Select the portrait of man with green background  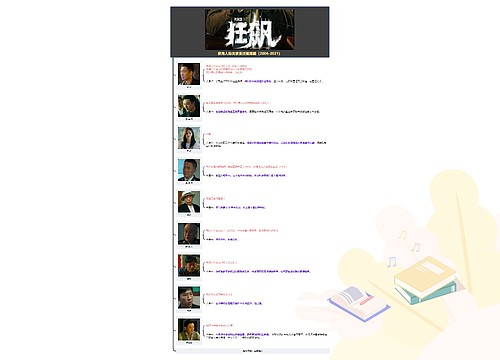click(x=189, y=298)
